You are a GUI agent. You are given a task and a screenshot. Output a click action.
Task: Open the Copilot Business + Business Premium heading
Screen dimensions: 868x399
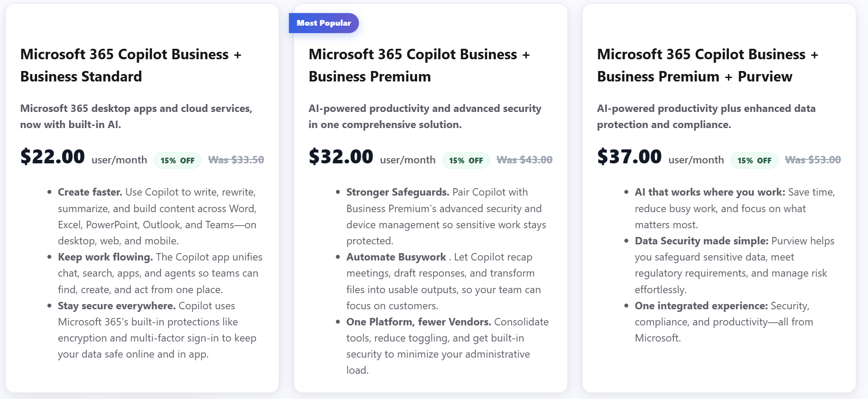(419, 65)
